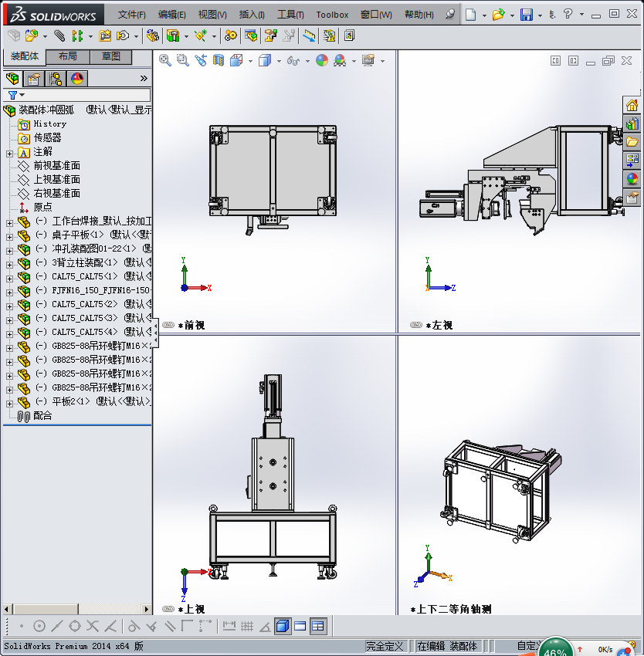Image resolution: width=644 pixels, height=656 pixels.
Task: Open the filter dropdown arrow in feature tree
Action: coord(22,95)
